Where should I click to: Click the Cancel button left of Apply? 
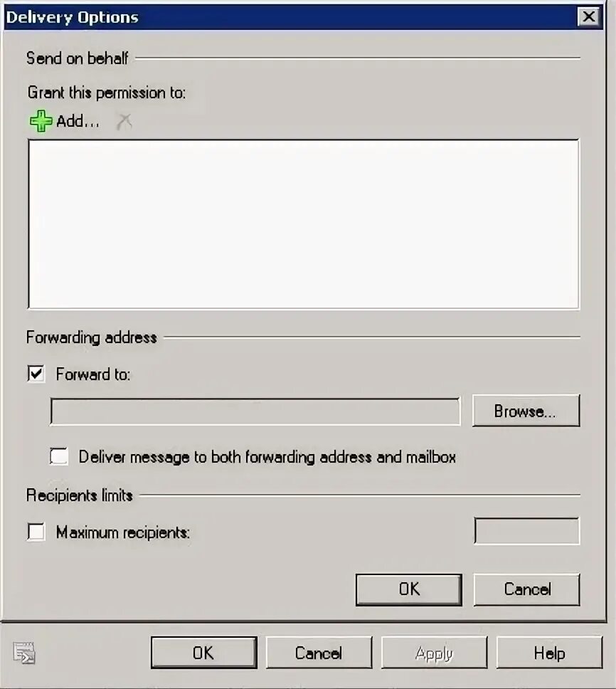pos(319,653)
